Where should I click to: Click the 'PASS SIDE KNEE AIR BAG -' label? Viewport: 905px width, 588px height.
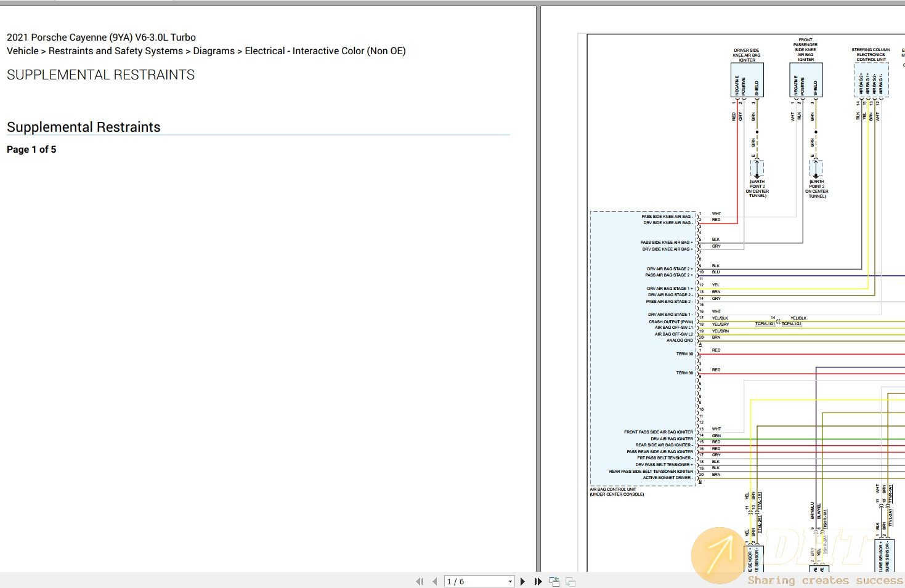coord(667,217)
